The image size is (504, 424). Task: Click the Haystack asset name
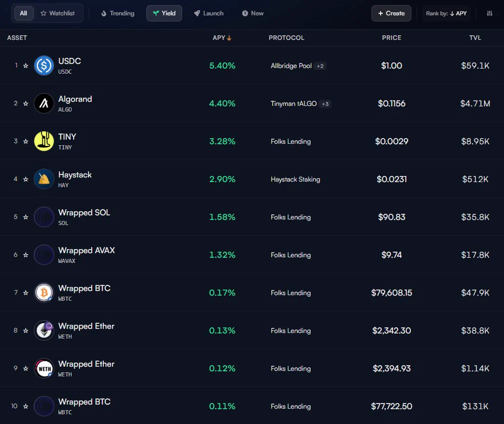point(75,175)
